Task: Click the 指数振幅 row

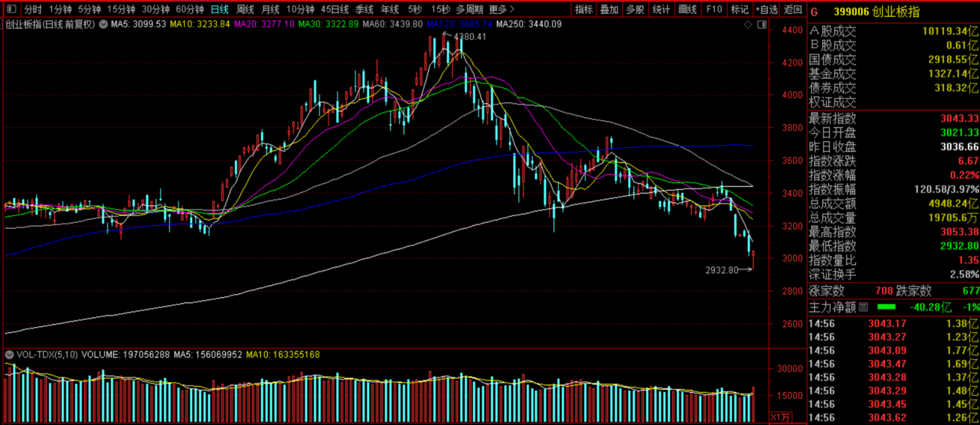Action: point(893,189)
